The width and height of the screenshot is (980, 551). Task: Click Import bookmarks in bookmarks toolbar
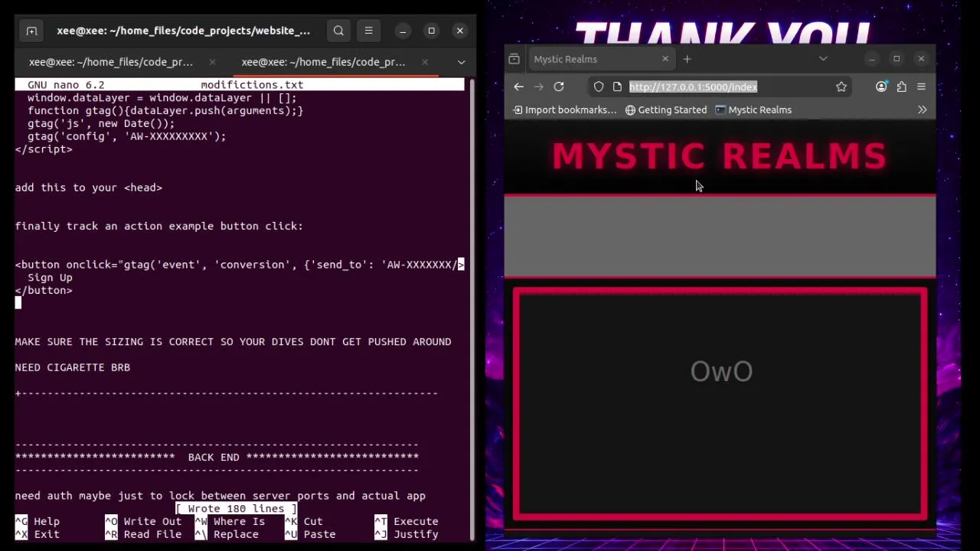(564, 110)
